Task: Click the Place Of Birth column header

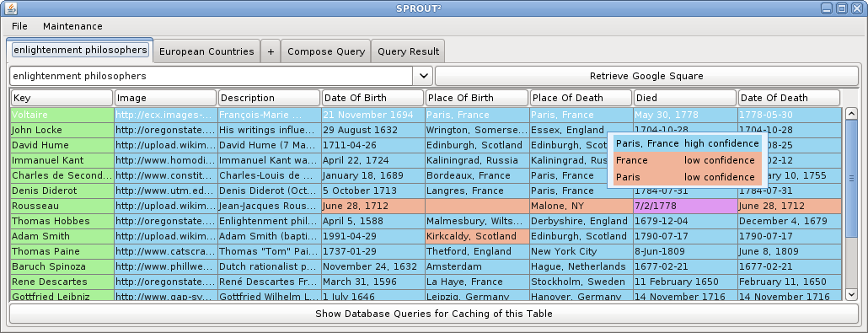Action: (x=477, y=98)
